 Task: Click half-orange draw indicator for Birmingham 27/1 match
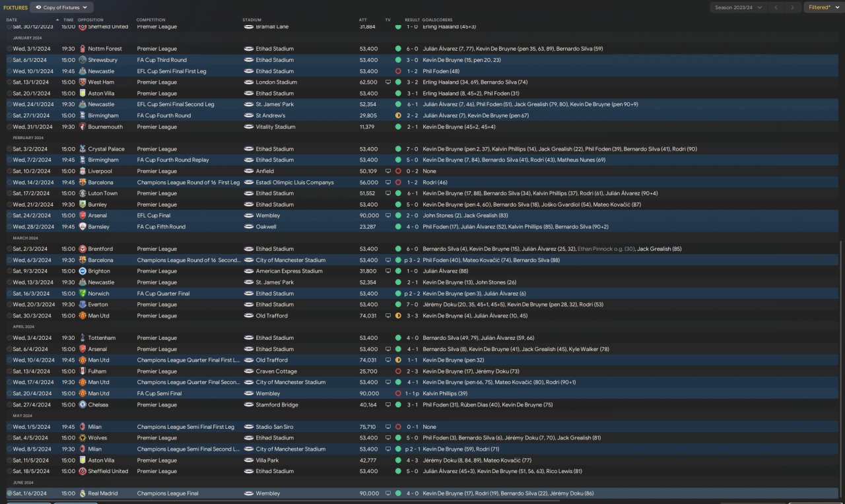(398, 115)
